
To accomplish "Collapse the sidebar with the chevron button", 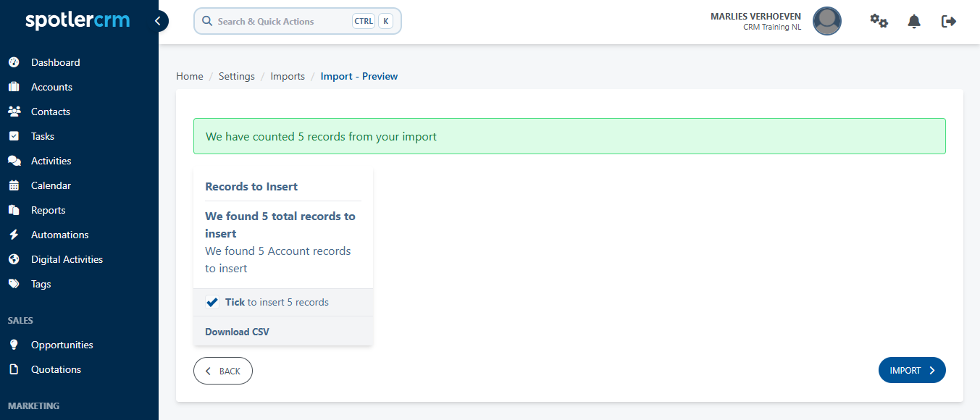I will (x=158, y=21).
